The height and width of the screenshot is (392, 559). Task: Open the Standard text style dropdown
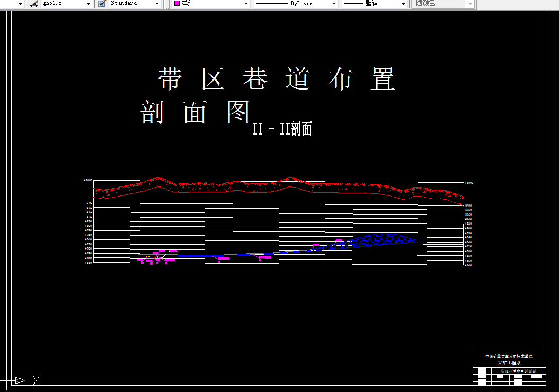tap(157, 3)
